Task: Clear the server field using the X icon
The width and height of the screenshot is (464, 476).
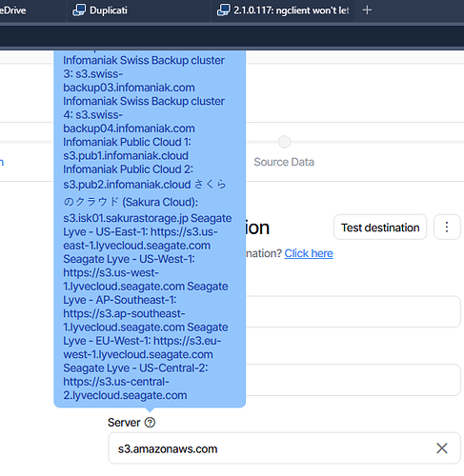Action: pyautogui.click(x=442, y=448)
